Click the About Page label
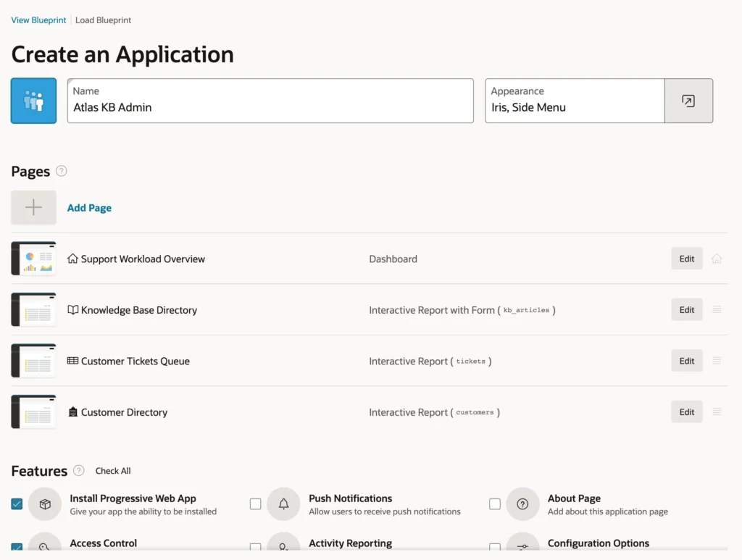The width and height of the screenshot is (742, 560). tap(574, 498)
